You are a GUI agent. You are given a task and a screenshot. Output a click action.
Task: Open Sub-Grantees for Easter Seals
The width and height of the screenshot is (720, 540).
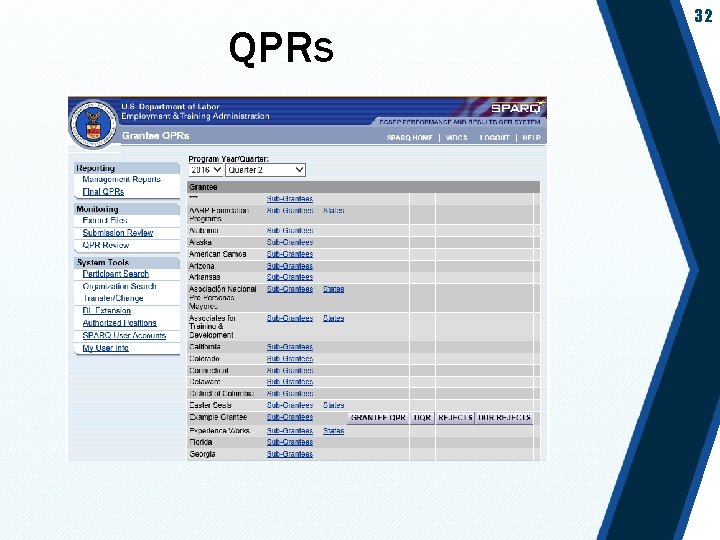point(290,405)
